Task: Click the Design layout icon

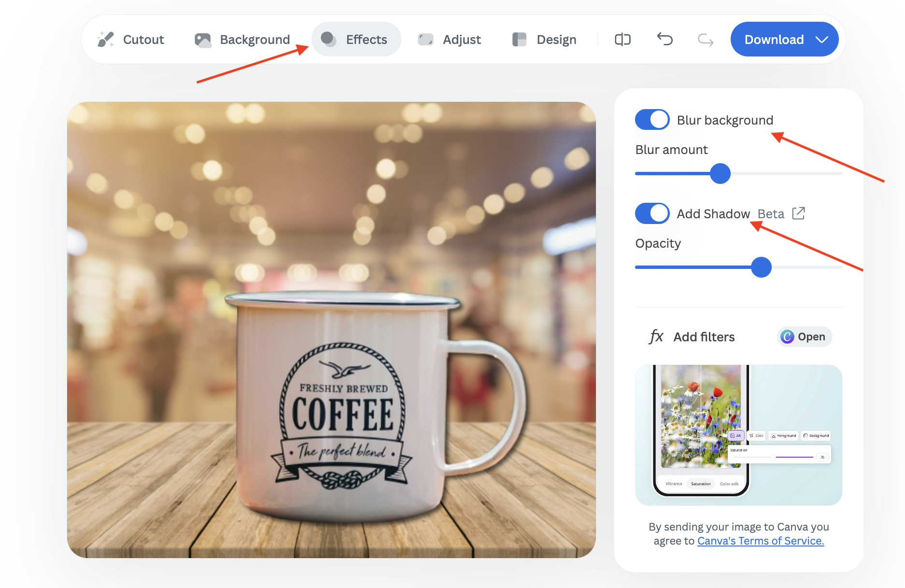Action: pyautogui.click(x=519, y=40)
